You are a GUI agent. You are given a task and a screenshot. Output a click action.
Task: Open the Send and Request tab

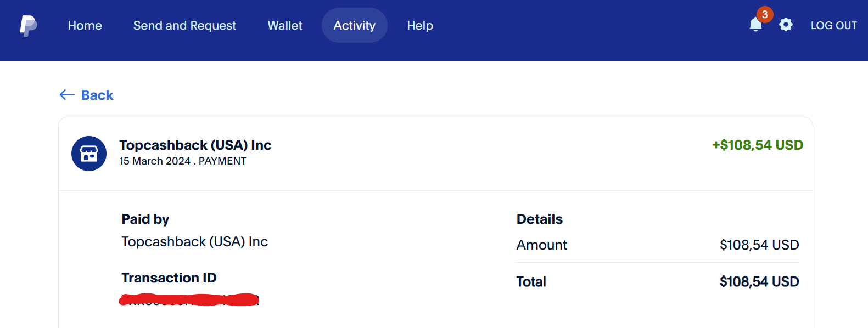(x=184, y=26)
